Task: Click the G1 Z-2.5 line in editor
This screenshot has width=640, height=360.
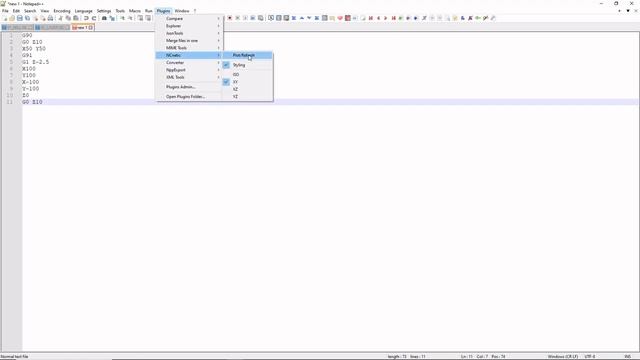Action: pyautogui.click(x=36, y=62)
